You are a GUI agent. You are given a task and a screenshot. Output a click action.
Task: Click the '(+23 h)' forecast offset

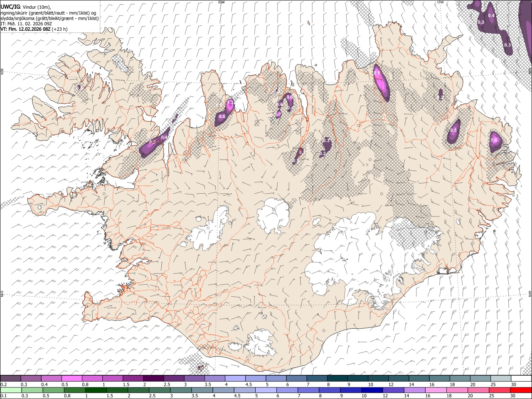[x=60, y=29]
